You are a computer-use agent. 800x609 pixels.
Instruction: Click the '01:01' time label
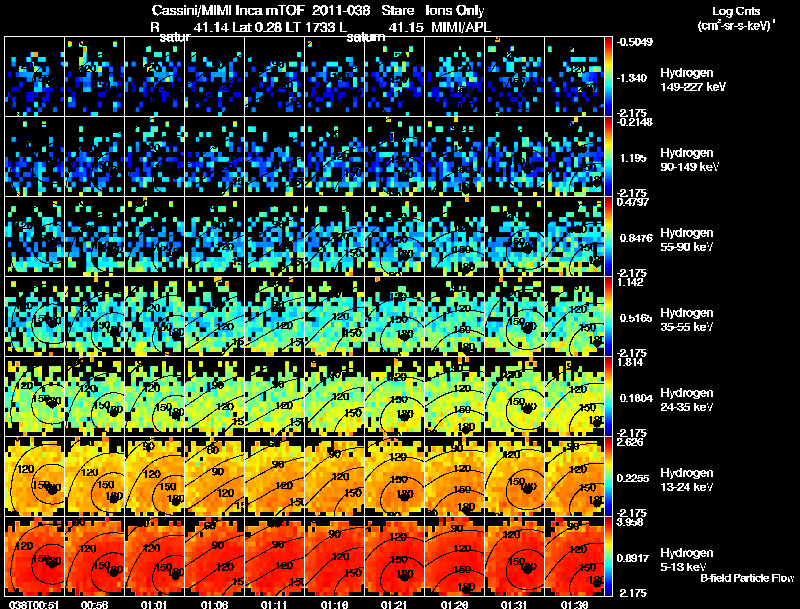pyautogui.click(x=154, y=604)
